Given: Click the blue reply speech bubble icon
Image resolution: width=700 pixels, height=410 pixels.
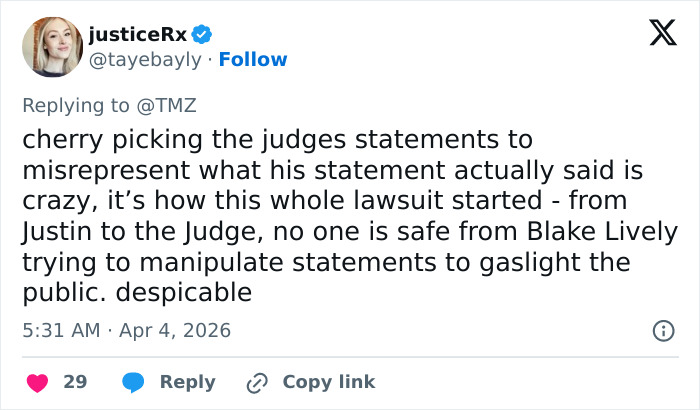Looking at the screenshot, I should tap(132, 382).
